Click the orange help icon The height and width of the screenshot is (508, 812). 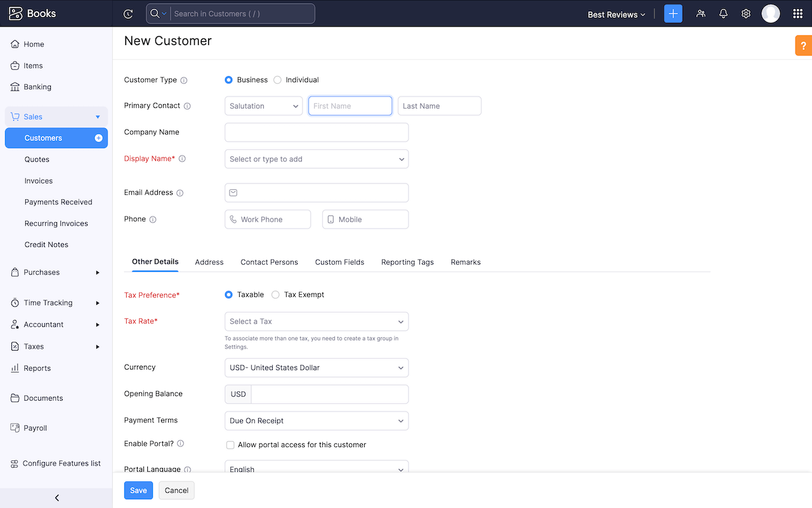[803, 46]
